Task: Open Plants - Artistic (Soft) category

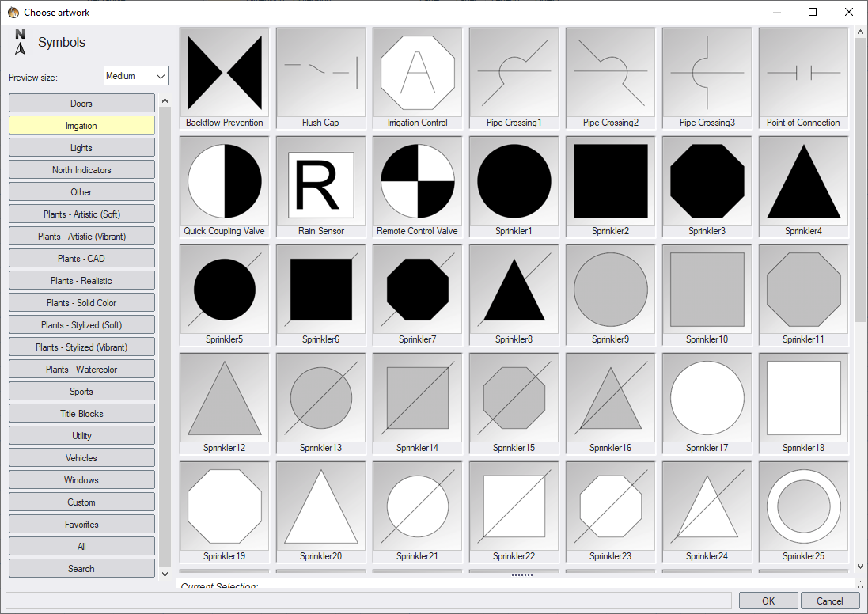Action: click(x=81, y=214)
